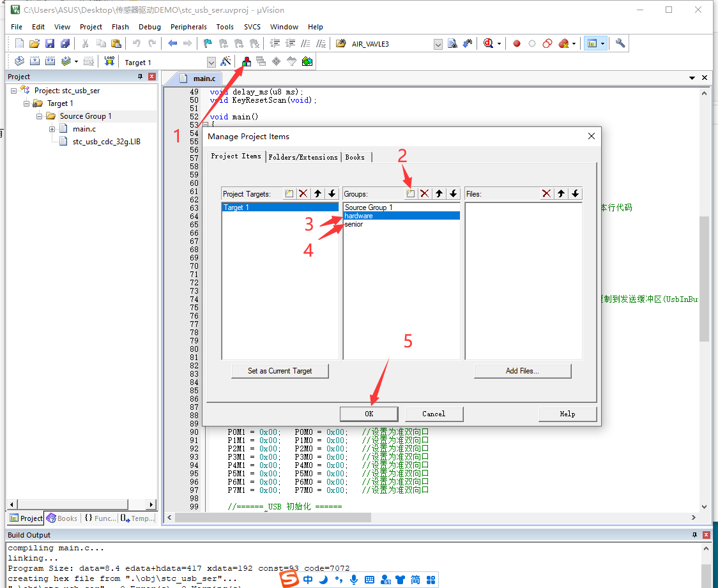Open editor tab list dropdown arrow
Viewport: 718px width, 588px height.
(692, 78)
